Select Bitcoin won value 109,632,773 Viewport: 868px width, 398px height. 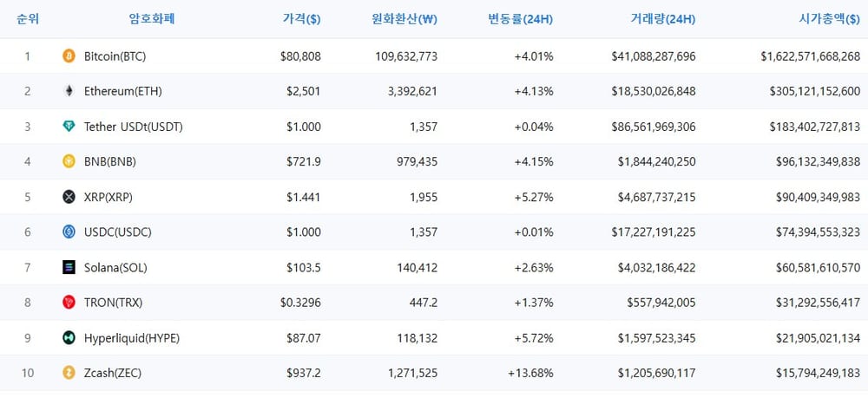(405, 55)
